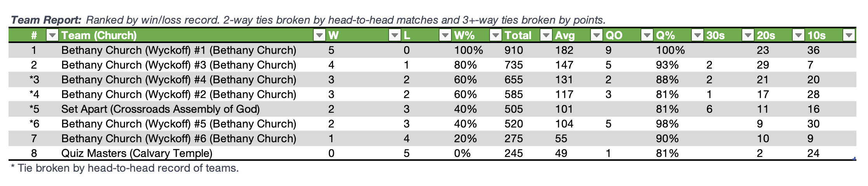Expand the Q% column filter arrow
This screenshot has width=868, height=186.
click(697, 36)
